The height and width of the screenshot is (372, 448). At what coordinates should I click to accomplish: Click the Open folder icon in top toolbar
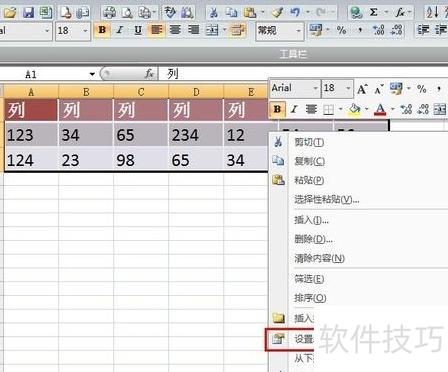coord(10,12)
